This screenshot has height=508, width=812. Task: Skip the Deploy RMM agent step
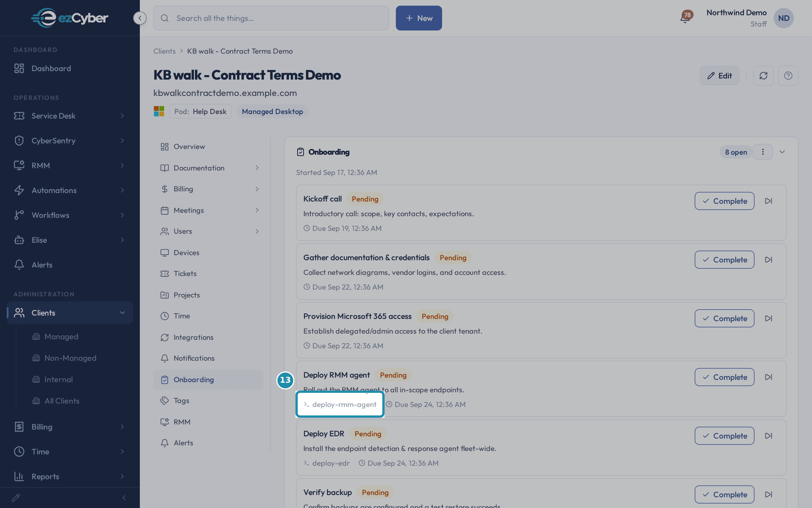[x=769, y=377]
